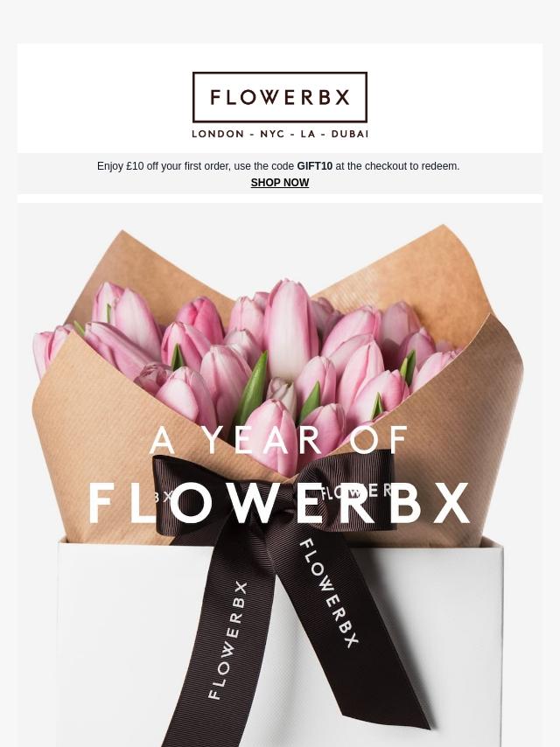The image size is (560, 747).
Task: Click the "A YEAR OF" overlay headline
Action: tap(279, 440)
